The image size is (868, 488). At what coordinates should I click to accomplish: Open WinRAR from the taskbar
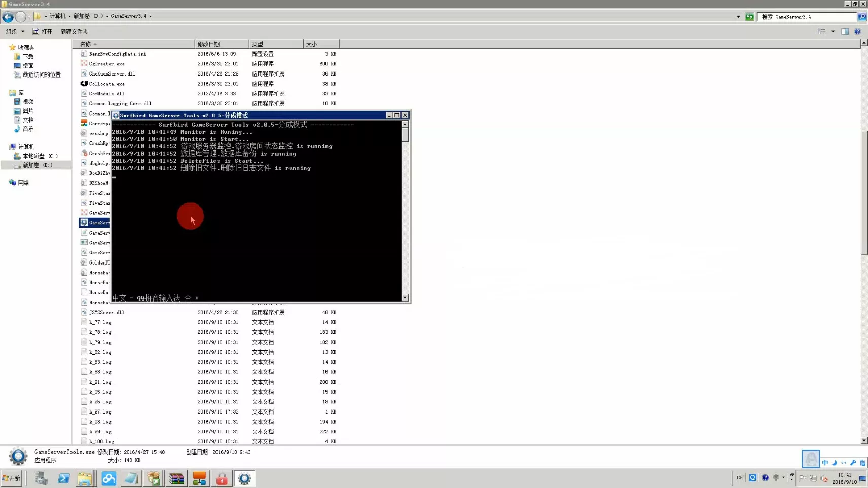[x=176, y=478]
